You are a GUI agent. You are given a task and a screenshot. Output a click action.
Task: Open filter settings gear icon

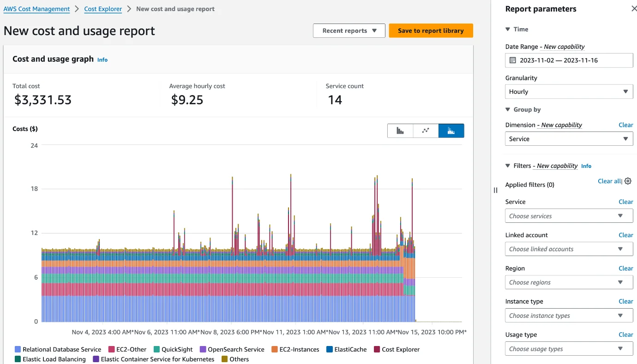628,181
